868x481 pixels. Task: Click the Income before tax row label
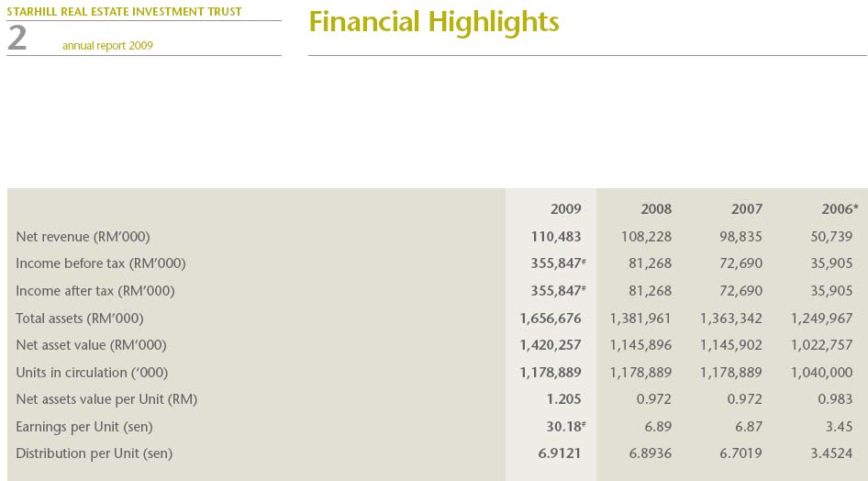101,263
